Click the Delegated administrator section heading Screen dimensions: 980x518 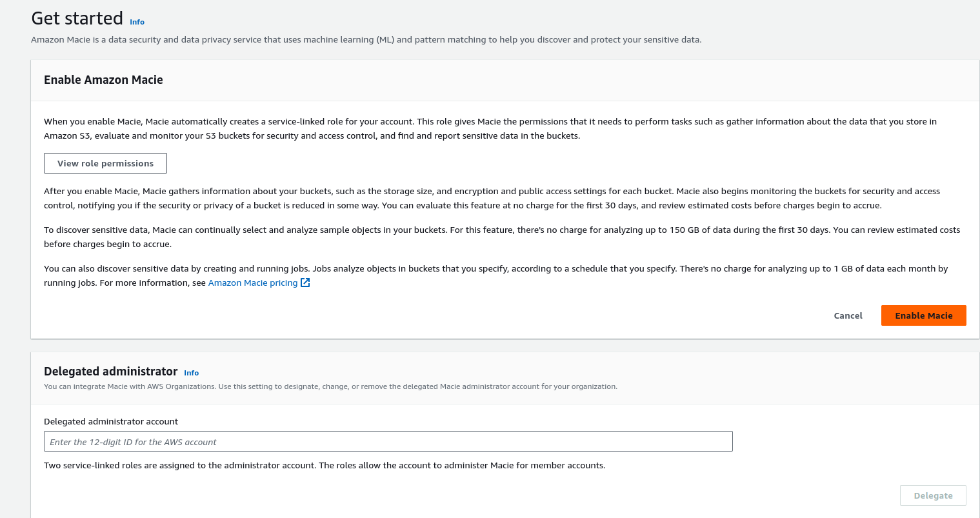pos(110,372)
